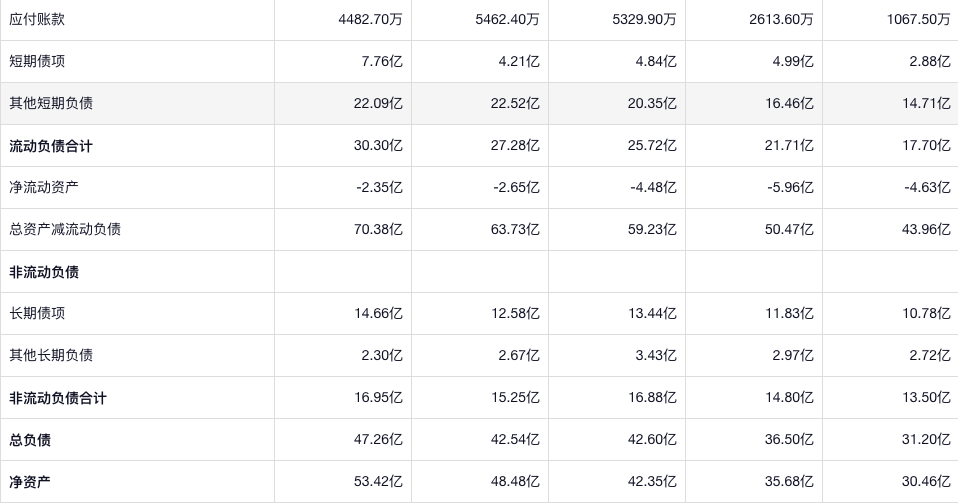Click the 4482.70万 accounts payable value
The height and width of the screenshot is (503, 958).
coord(370,19)
